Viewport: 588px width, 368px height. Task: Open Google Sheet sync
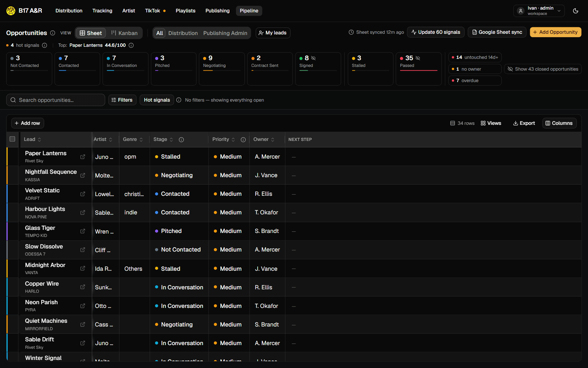497,32
